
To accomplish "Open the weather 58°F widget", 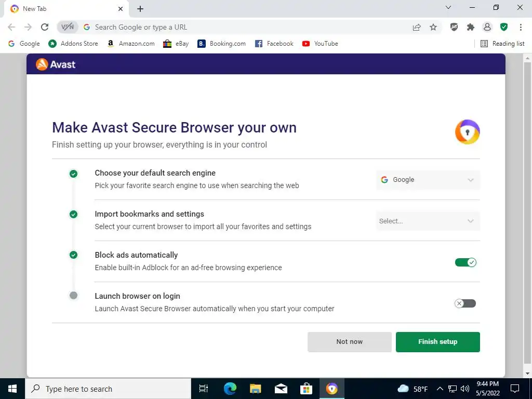I will (413, 389).
